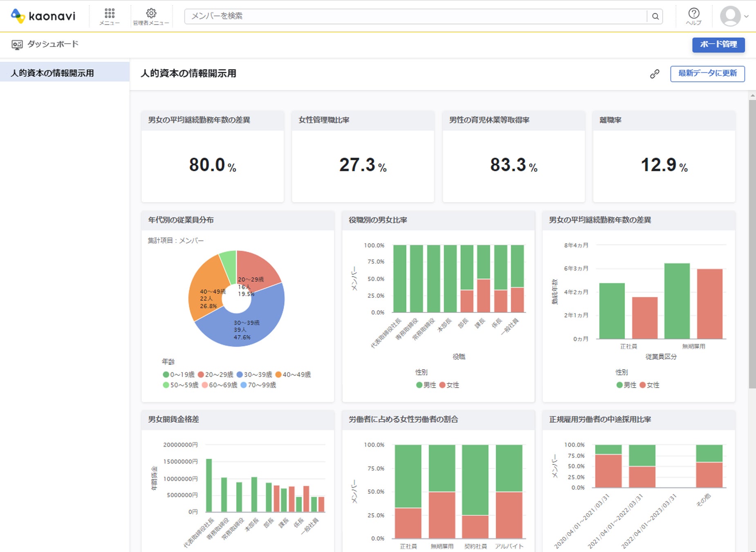This screenshot has width=756, height=552.
Task: Toggle 男性 legend in 役職別の男女比率 chart
Action: [426, 385]
